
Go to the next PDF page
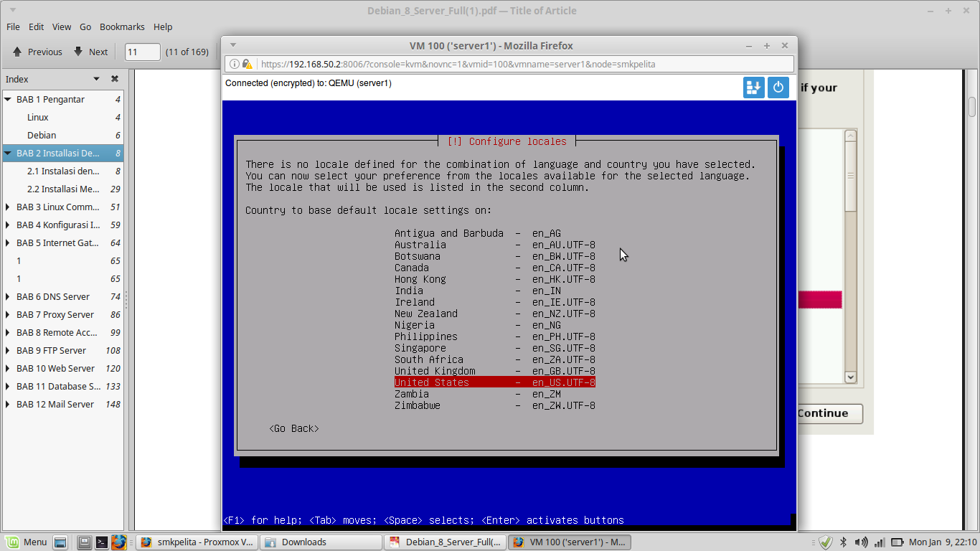click(x=90, y=52)
